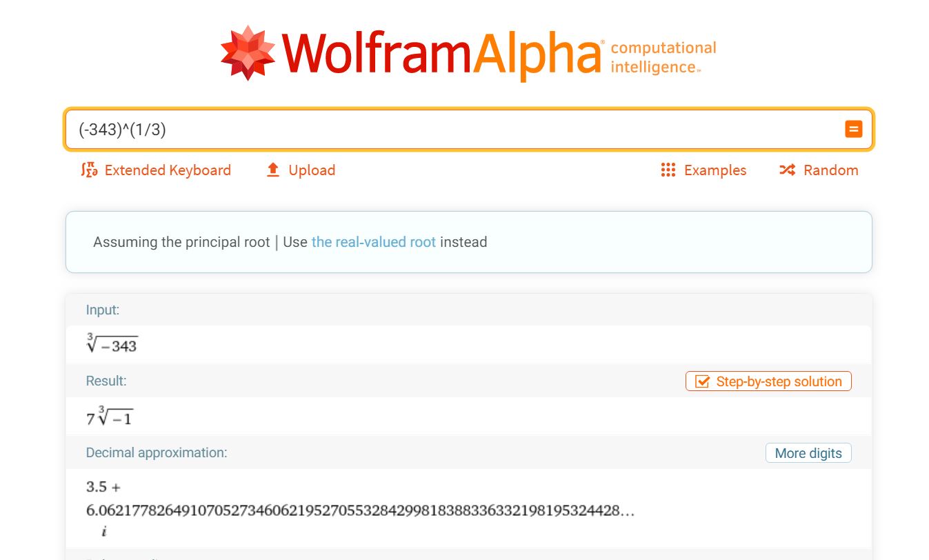Select the decimal value starting 6.0621778
This screenshot has width=929, height=560.
click(x=360, y=511)
